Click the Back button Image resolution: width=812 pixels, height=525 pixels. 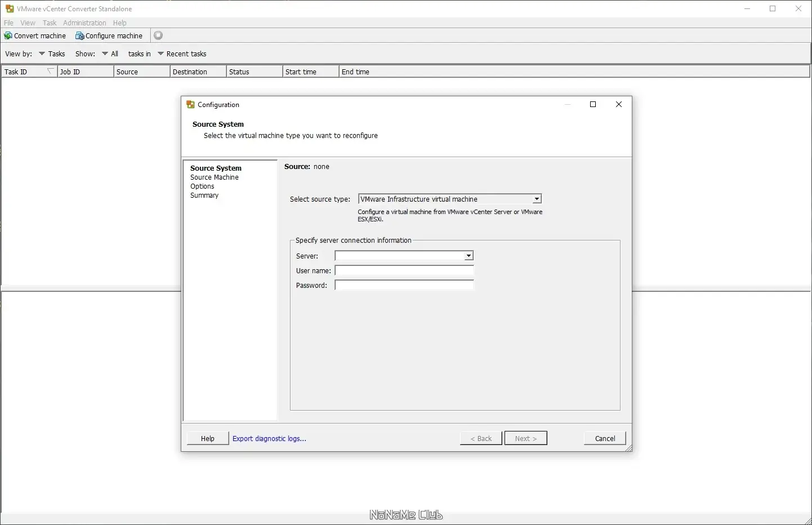[481, 438]
